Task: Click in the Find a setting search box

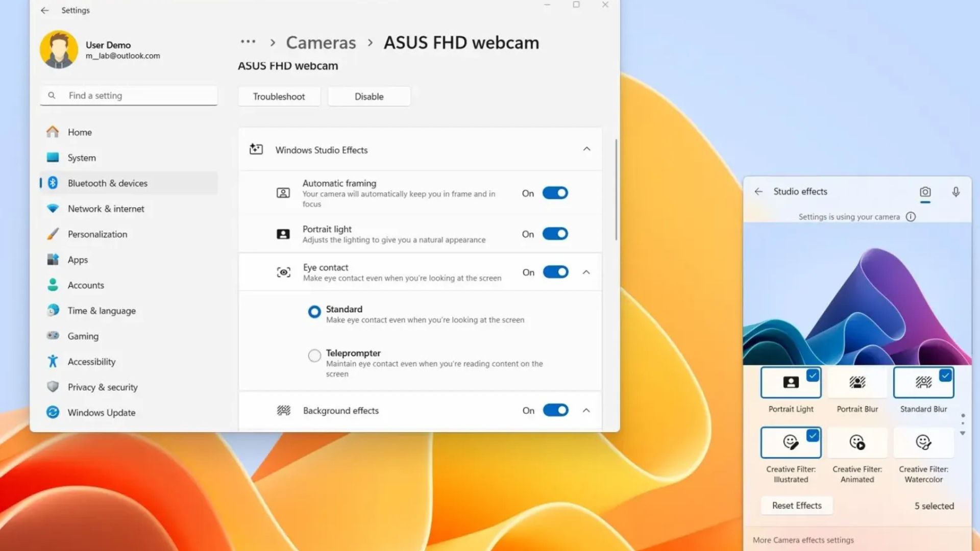Action: (128, 95)
